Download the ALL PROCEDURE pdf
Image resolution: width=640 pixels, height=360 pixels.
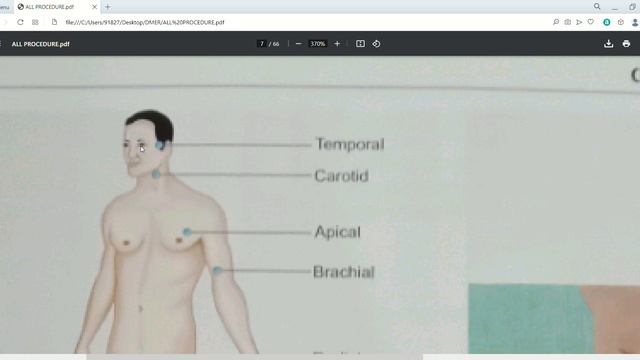[x=609, y=44]
